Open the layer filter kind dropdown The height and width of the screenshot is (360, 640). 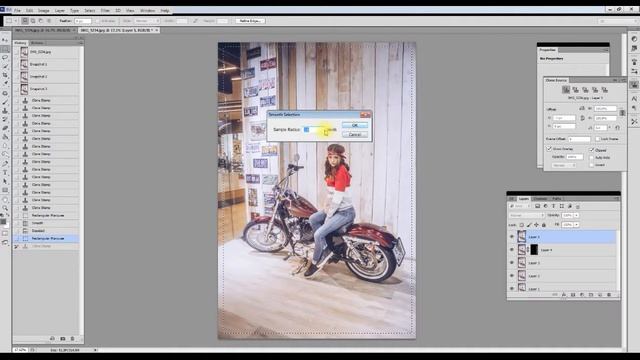click(x=520, y=206)
